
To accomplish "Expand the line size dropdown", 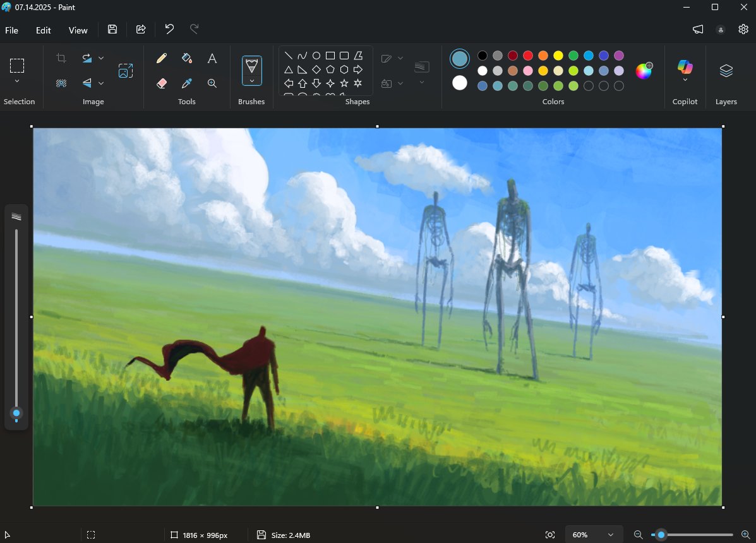I will click(x=422, y=82).
